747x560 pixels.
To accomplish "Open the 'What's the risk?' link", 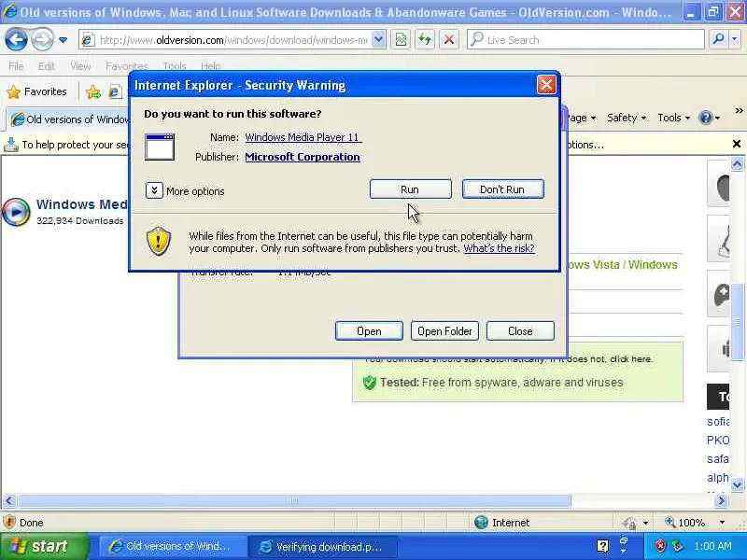I will 499,248.
